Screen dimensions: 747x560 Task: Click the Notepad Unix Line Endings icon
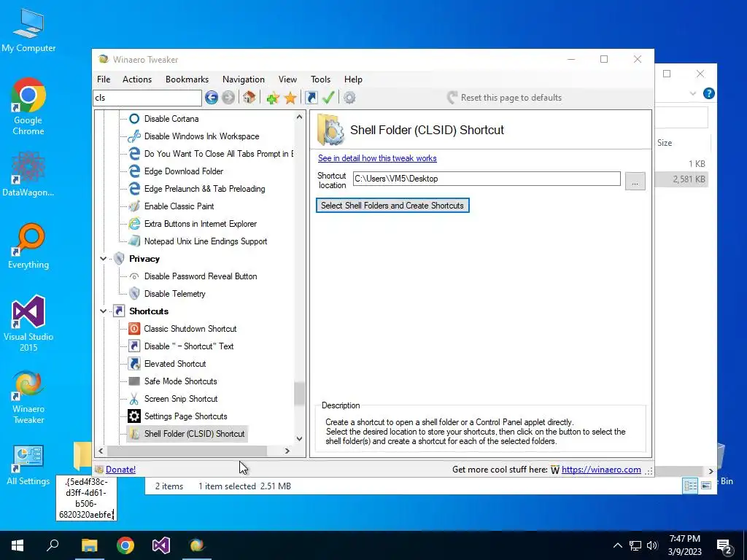coord(134,241)
